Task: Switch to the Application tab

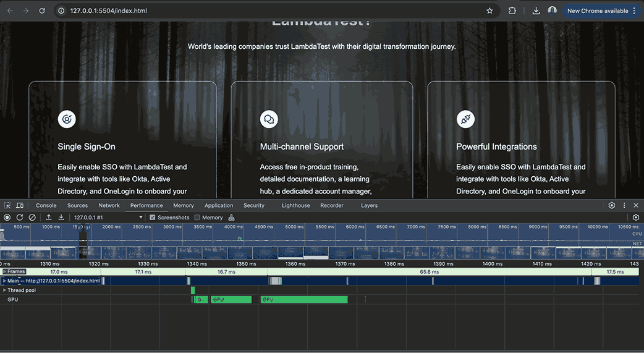Action: pos(219,205)
